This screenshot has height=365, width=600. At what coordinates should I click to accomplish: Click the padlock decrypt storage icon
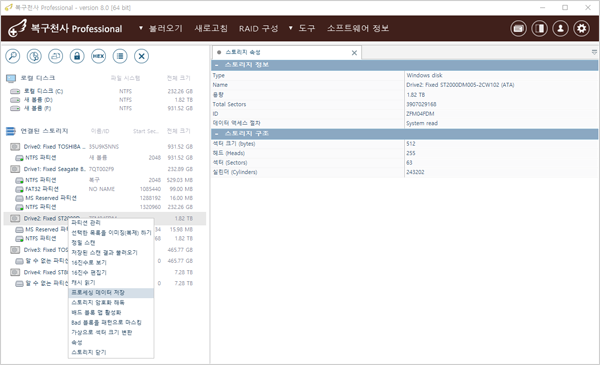77,56
